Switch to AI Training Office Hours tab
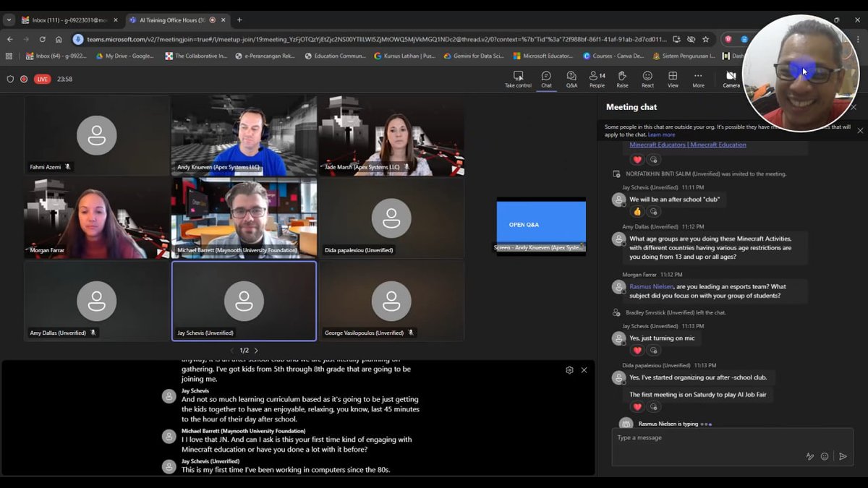Image resolution: width=868 pixels, height=488 pixels. pyautogui.click(x=177, y=20)
